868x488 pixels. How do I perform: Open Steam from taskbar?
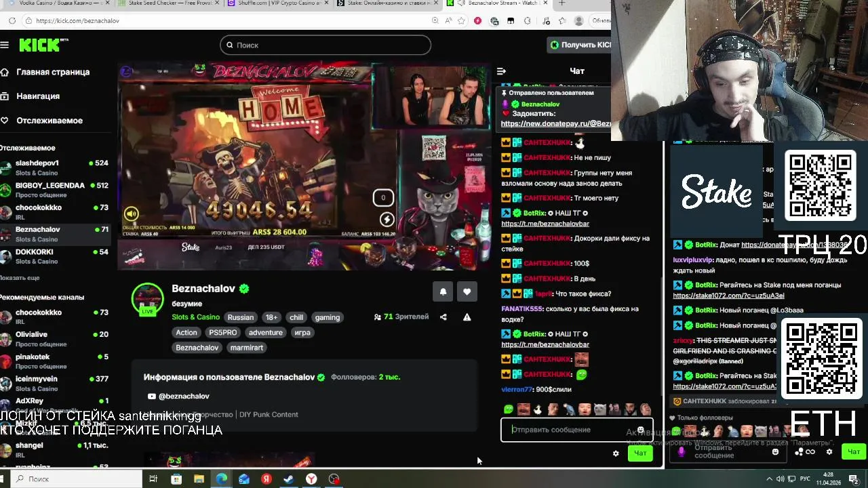(289, 479)
